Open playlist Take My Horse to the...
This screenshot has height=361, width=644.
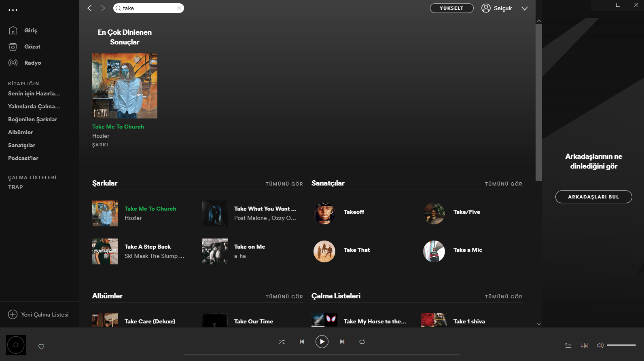pos(375,321)
